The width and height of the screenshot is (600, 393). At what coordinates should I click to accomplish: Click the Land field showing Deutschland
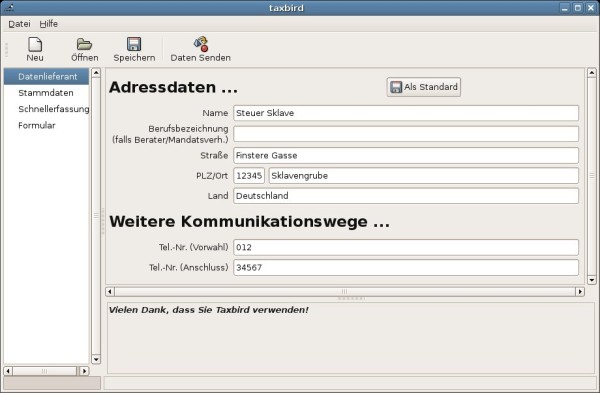[x=406, y=196]
